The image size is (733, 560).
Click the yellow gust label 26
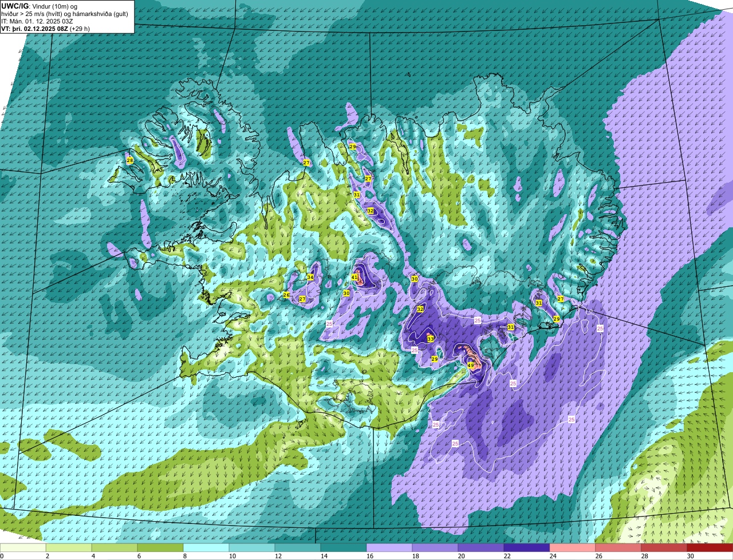point(286,295)
